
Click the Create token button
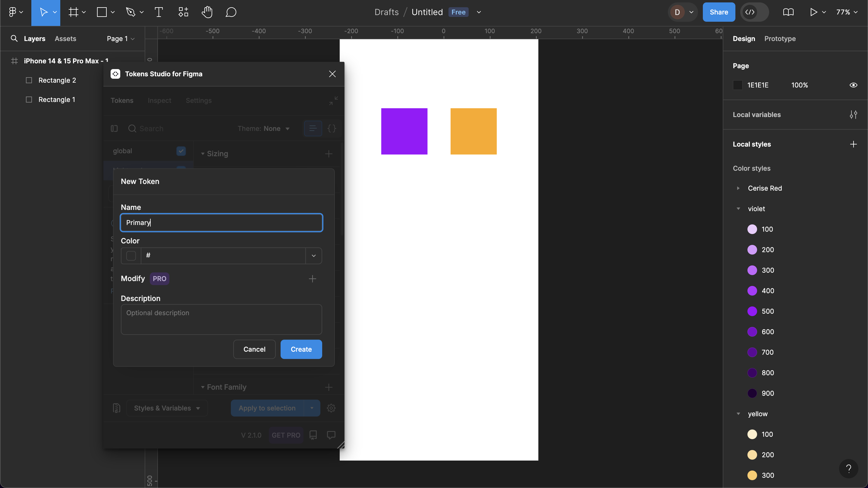pos(301,349)
